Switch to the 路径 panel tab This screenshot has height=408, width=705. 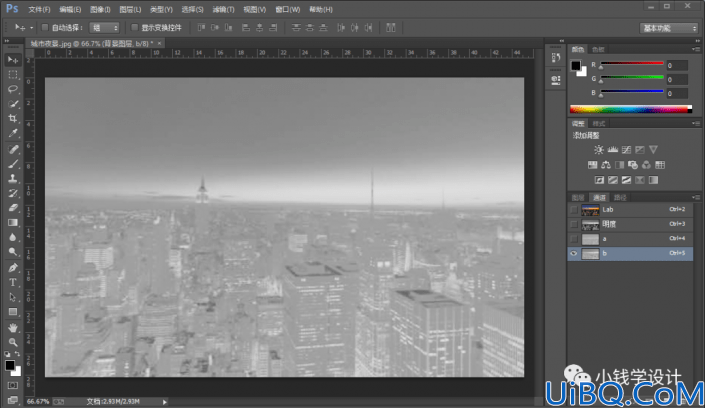(x=620, y=198)
